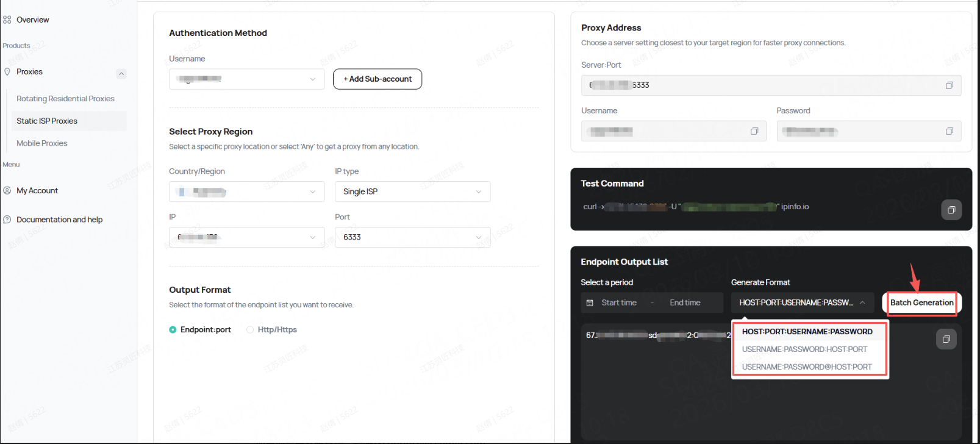Open the IP type dropdown
The height and width of the screenshot is (444, 980).
click(412, 192)
